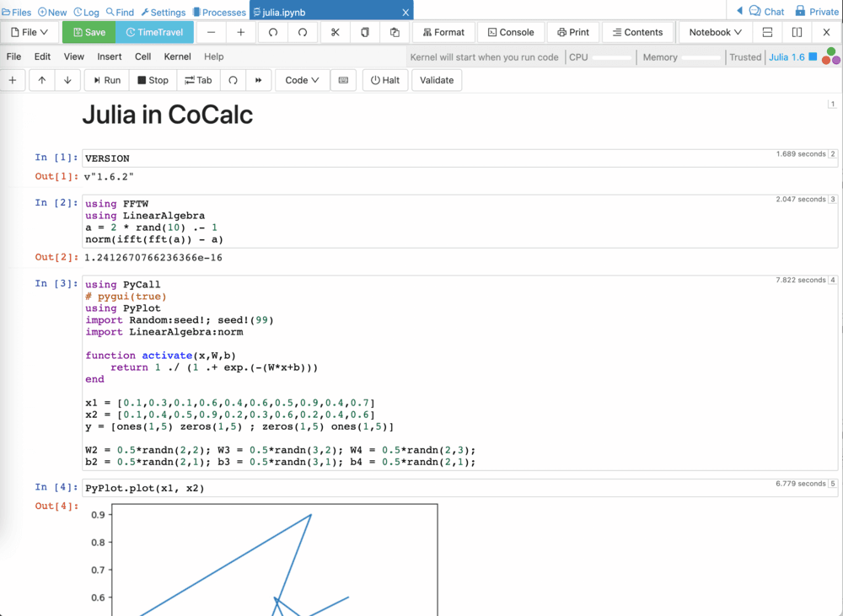Click the zoom out minus icon
Image resolution: width=843 pixels, height=616 pixels.
pyautogui.click(x=211, y=32)
